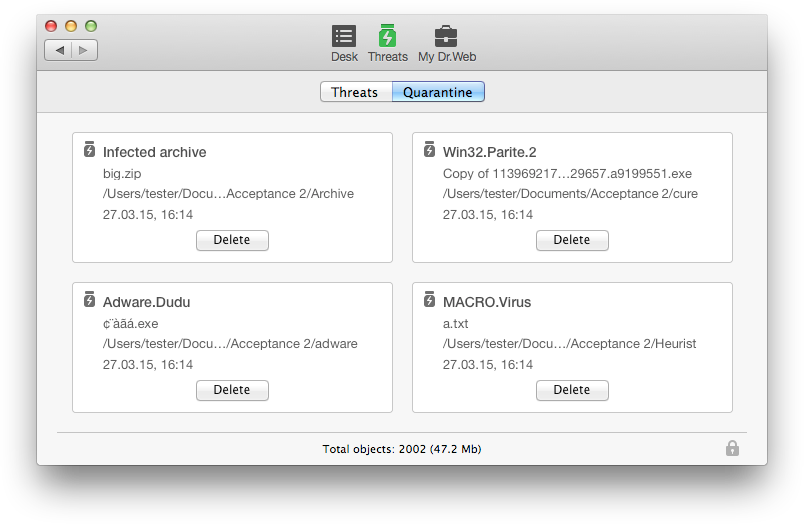Click the padlock icon at bottom right
Image resolution: width=804 pixels, height=524 pixels.
(x=732, y=448)
